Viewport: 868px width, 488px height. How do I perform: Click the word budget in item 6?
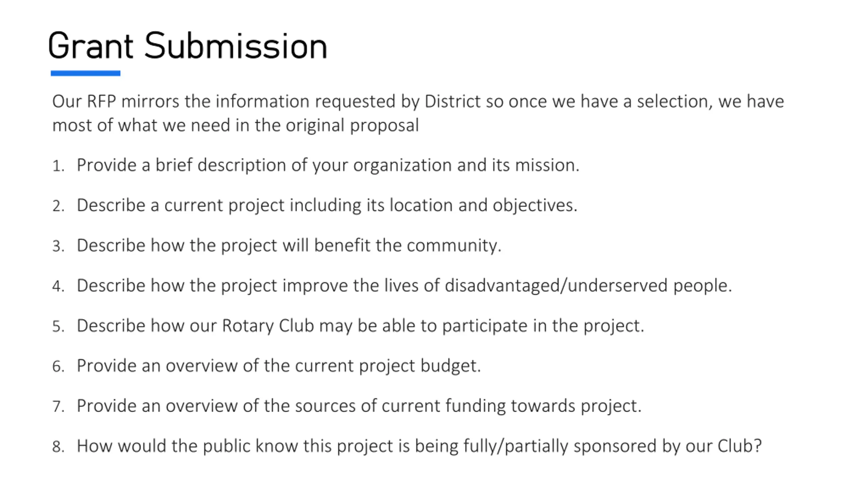(x=451, y=366)
